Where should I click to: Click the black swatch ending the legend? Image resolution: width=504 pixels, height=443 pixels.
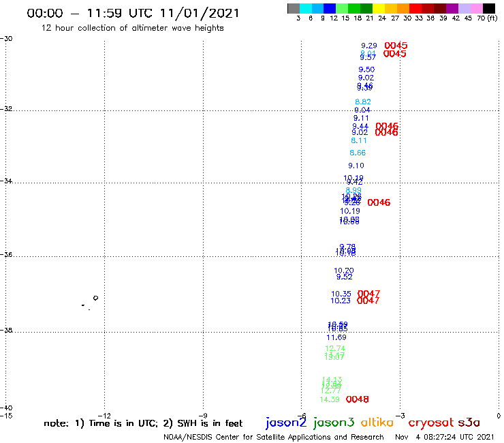tap(489, 8)
